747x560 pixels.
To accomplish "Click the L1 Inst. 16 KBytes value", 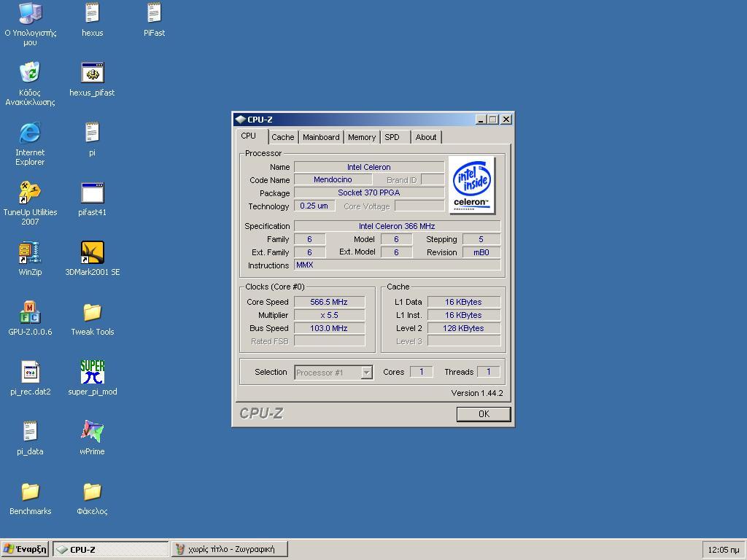I will (x=463, y=315).
